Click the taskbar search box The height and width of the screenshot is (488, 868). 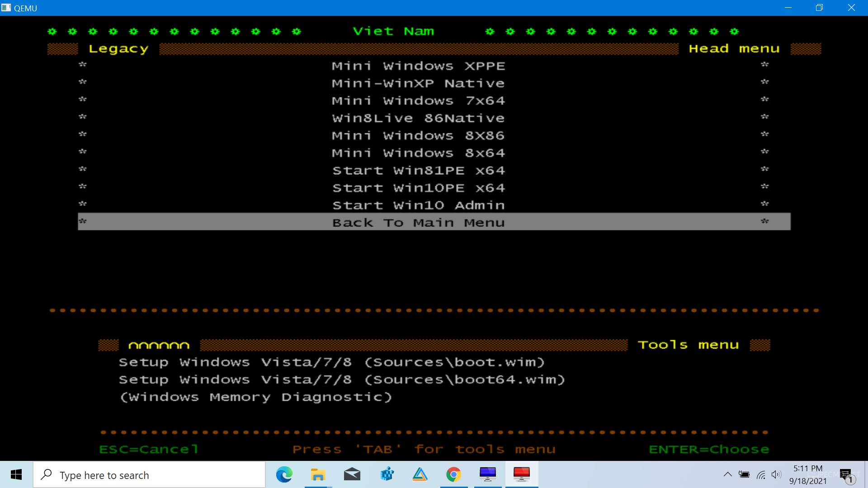[x=149, y=474]
